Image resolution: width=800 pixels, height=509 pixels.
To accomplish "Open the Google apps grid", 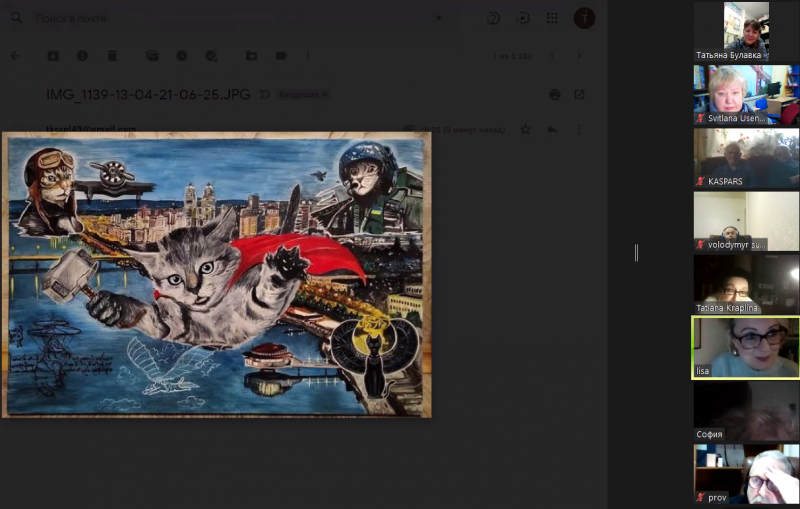I will tap(553, 18).
